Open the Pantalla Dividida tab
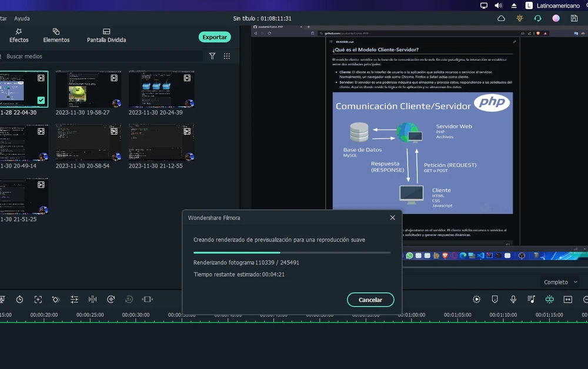 coord(106,35)
